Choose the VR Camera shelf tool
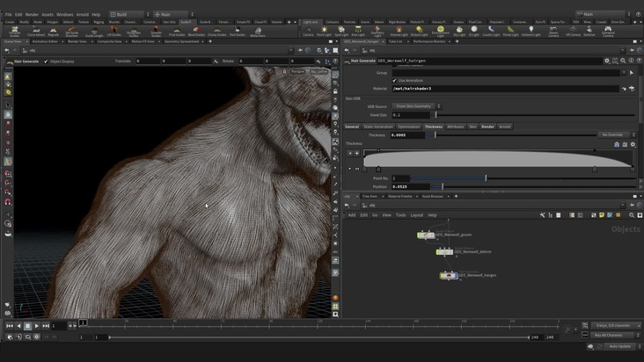The image size is (644, 362). pos(574,31)
